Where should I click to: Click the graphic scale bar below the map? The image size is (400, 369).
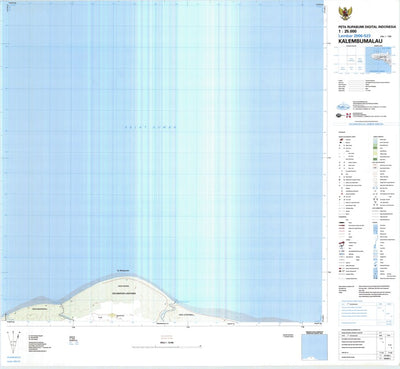tap(167, 347)
